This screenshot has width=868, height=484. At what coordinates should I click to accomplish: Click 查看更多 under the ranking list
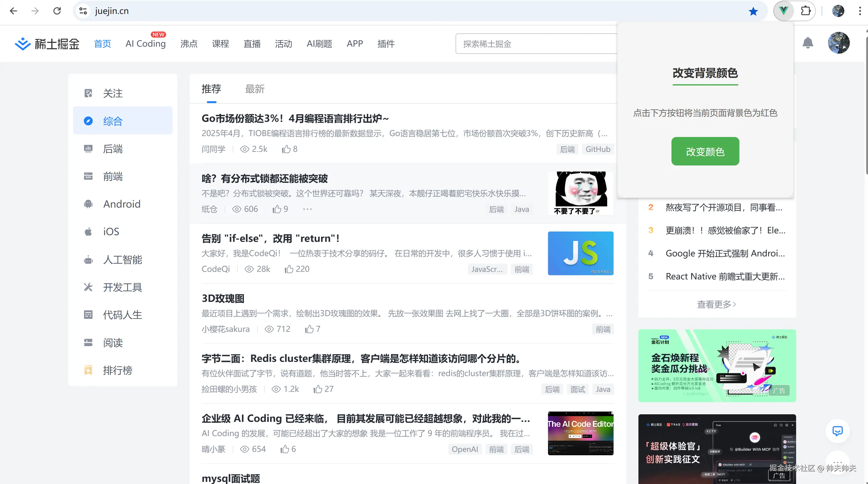tap(717, 305)
